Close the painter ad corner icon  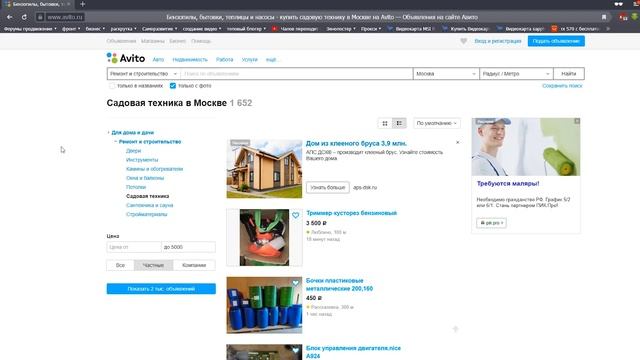(x=577, y=121)
